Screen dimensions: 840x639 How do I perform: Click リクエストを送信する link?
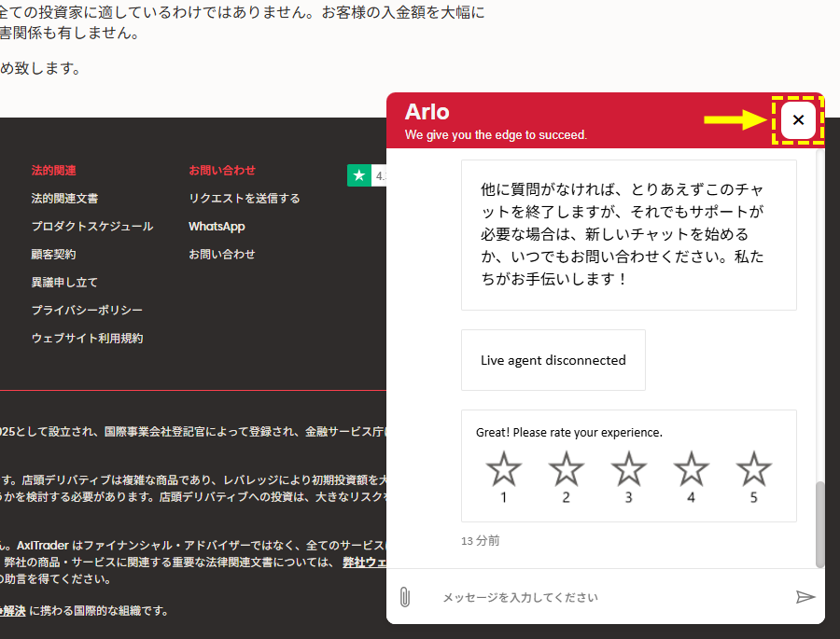tap(245, 199)
